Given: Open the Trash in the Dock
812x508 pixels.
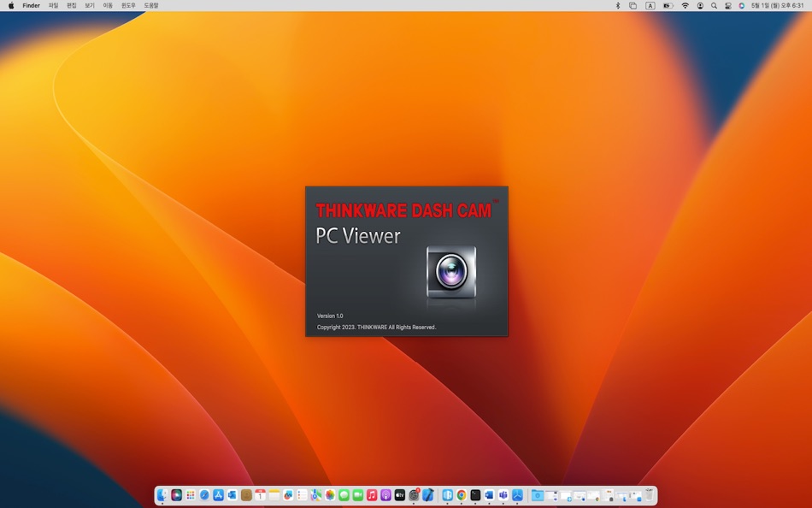Looking at the screenshot, I should click(x=650, y=495).
